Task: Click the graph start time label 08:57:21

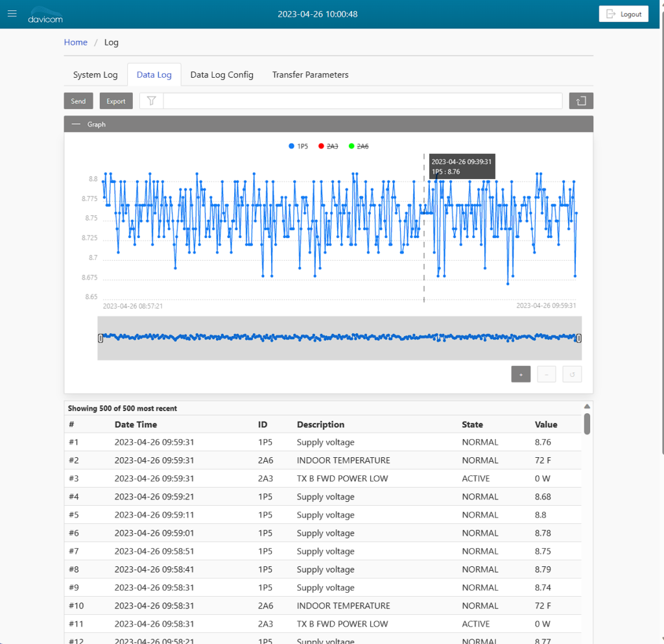Action: 133,306
